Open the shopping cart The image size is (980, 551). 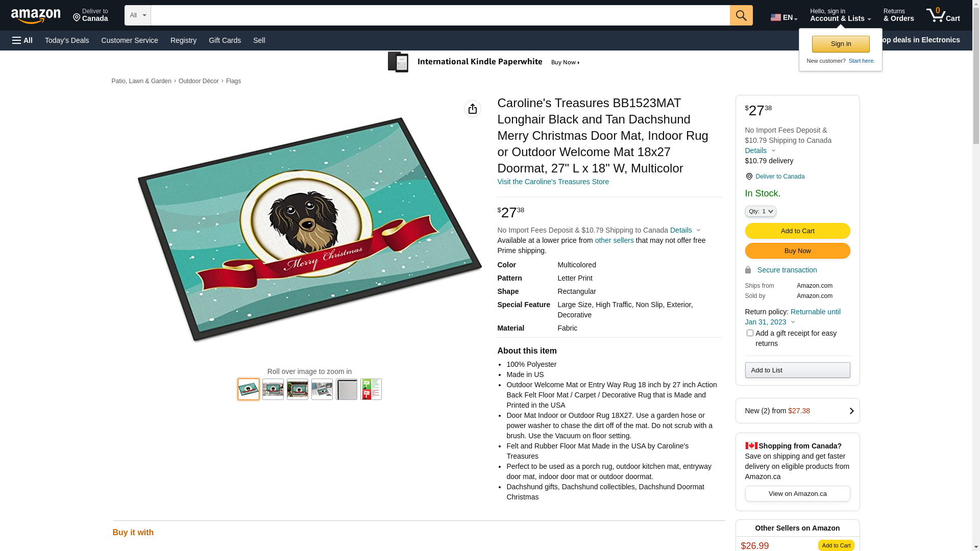(943, 15)
